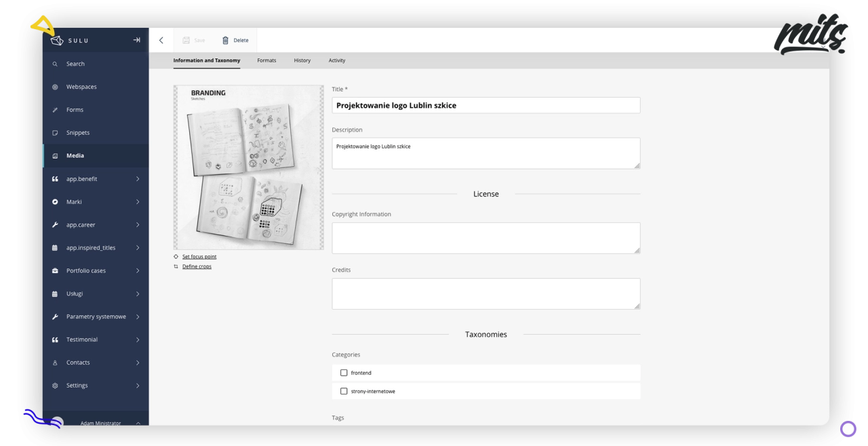This screenshot has height=446, width=868.
Task: Click the Marki icon in sidebar
Action: pos(55,202)
